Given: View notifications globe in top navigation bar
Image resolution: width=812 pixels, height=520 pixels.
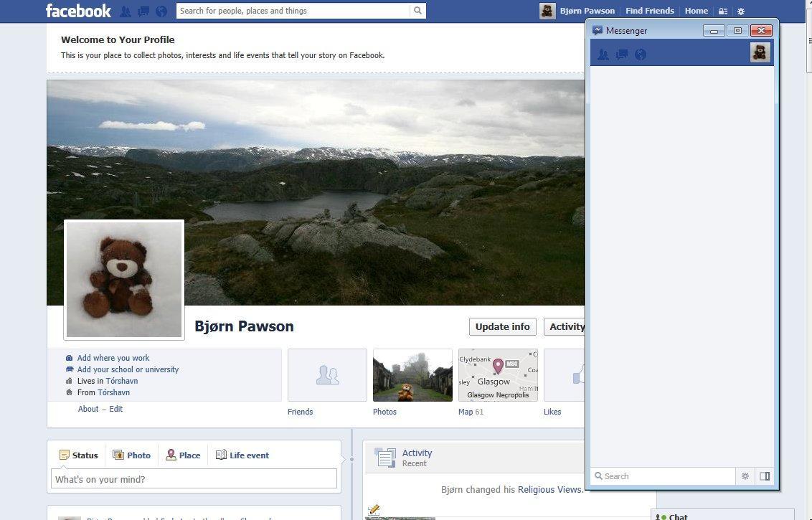Looking at the screenshot, I should pos(162,11).
